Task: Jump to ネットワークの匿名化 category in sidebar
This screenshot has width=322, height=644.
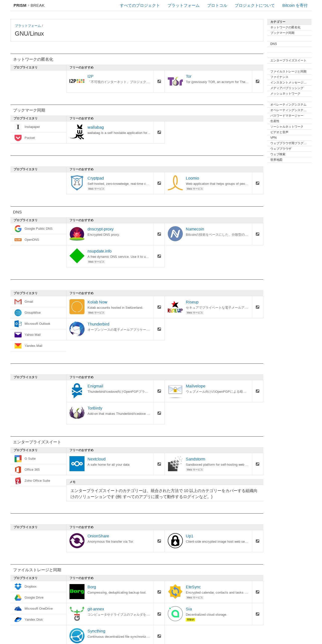Action: (x=289, y=27)
